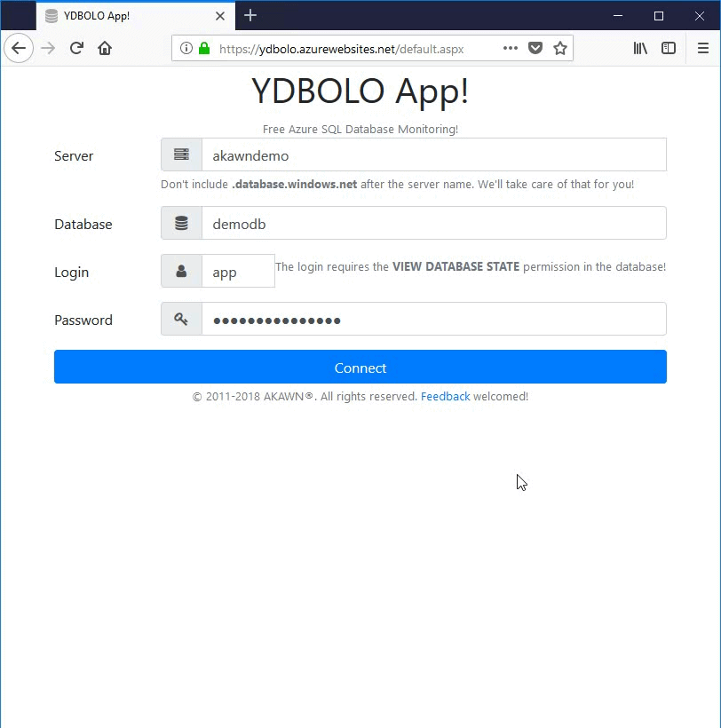Click the Password label
Screen dimensions: 721x728
click(x=83, y=320)
